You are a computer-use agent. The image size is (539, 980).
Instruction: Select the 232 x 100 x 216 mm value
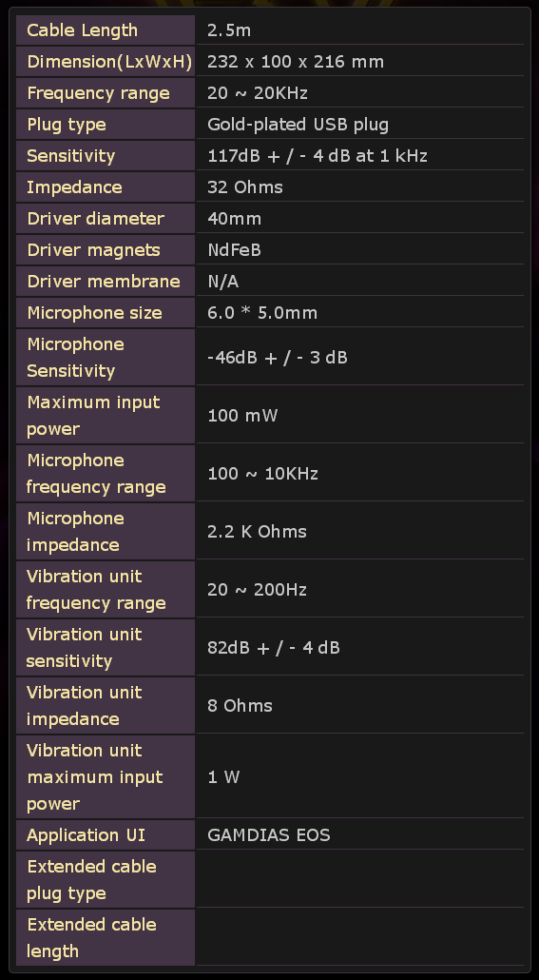pos(296,61)
